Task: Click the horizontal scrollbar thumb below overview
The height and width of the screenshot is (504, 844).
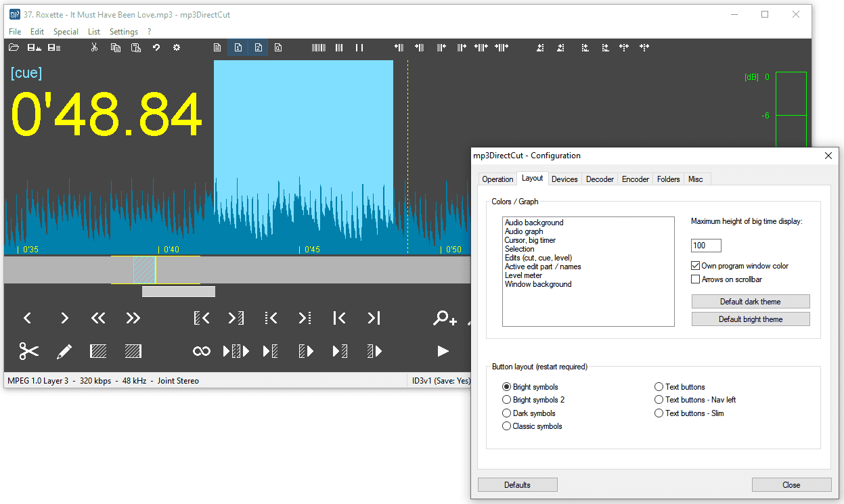Action: [179, 292]
